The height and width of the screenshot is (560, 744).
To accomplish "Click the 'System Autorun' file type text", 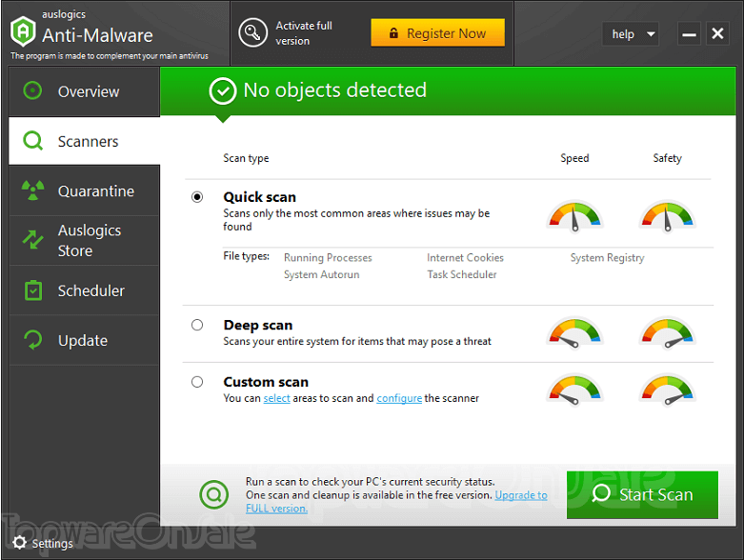I will pos(321,274).
